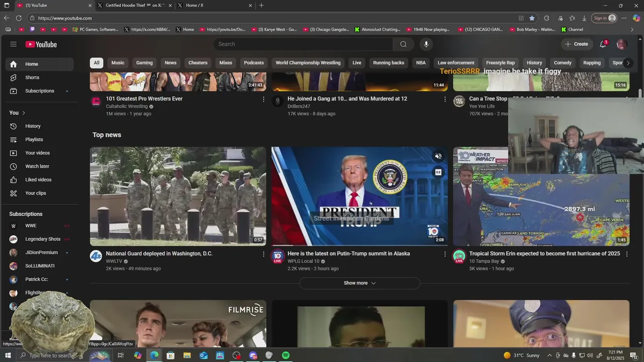Submit search with the magnifier button
The height and width of the screenshot is (362, 644).
tap(403, 44)
